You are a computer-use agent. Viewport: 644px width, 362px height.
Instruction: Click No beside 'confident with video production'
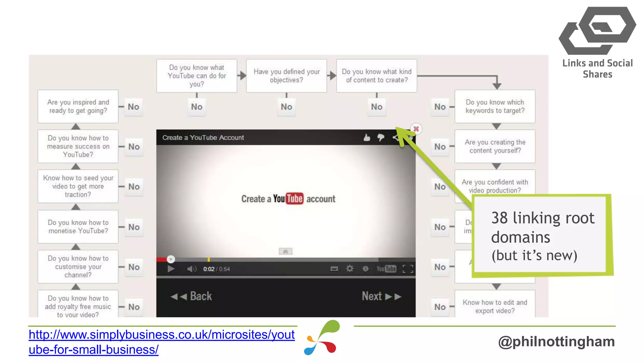(x=440, y=187)
